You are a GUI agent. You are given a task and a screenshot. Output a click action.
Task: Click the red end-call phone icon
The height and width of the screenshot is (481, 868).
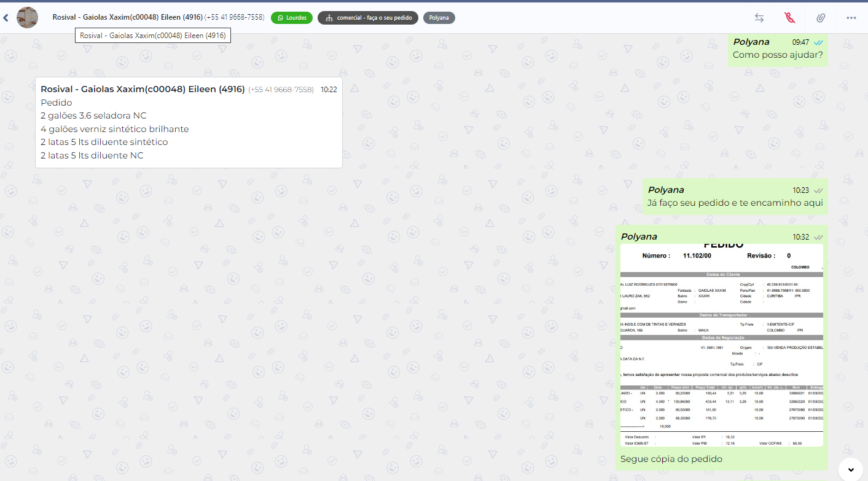(x=790, y=18)
